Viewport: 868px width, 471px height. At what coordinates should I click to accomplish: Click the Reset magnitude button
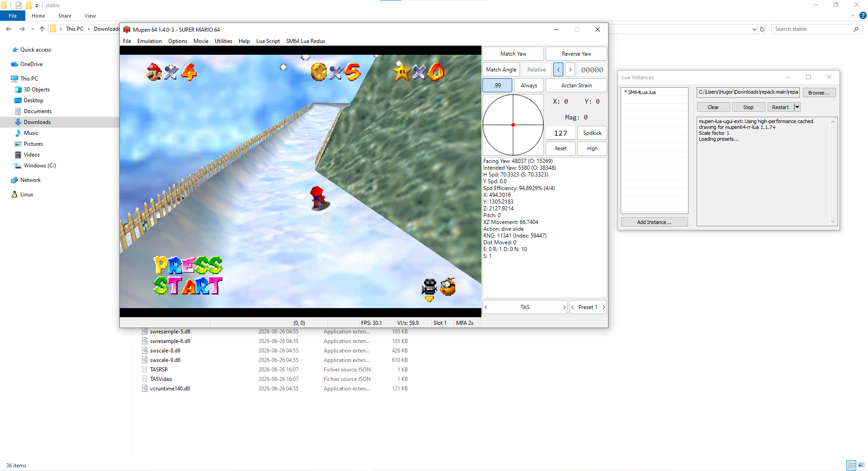click(561, 148)
